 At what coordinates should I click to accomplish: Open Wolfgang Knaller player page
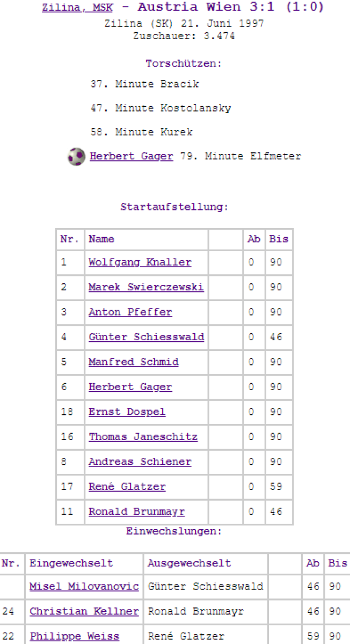[x=140, y=262]
